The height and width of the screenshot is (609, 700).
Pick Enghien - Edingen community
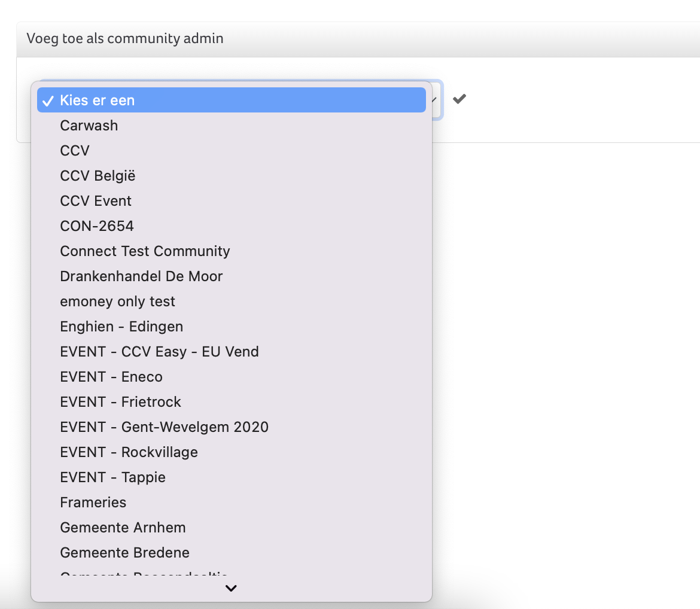pyautogui.click(x=232, y=327)
